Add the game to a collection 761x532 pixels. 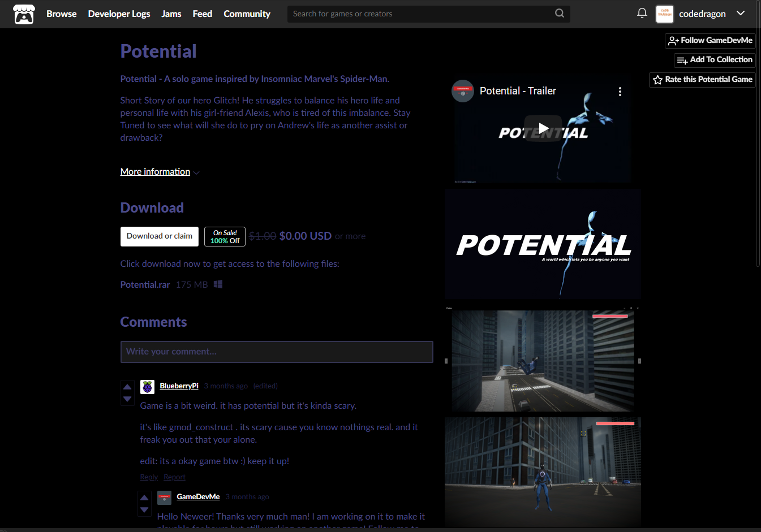tap(715, 60)
